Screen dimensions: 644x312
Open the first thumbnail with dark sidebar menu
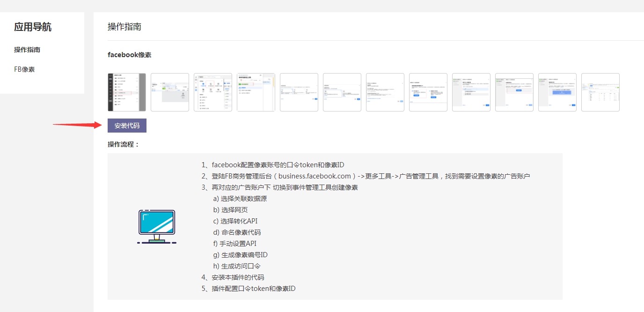(127, 92)
